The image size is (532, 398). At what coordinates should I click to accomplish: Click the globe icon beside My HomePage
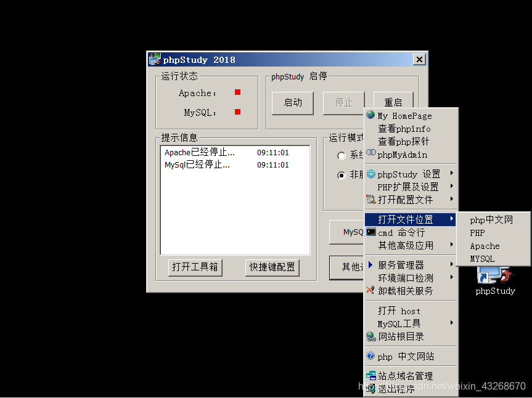pos(370,115)
